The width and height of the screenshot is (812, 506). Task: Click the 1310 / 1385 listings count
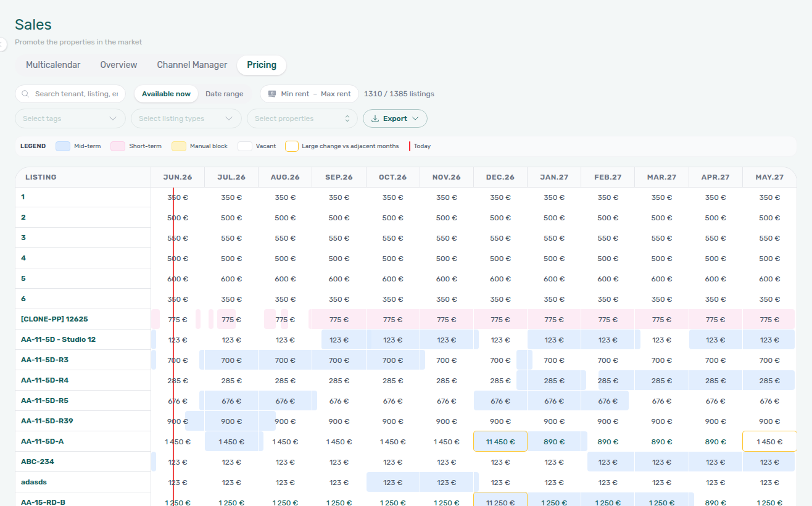tap(399, 94)
